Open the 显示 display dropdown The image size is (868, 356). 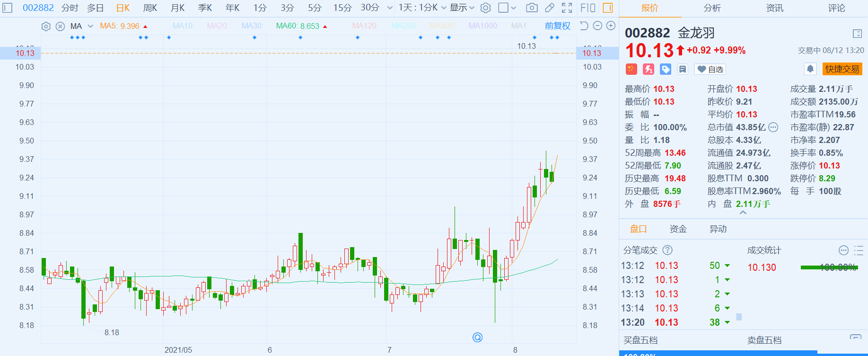462,8
